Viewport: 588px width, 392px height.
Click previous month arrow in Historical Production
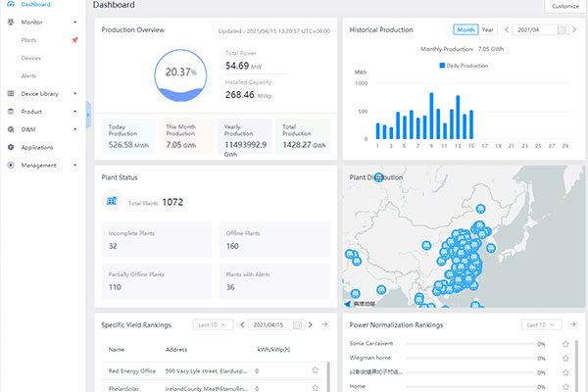pos(506,30)
